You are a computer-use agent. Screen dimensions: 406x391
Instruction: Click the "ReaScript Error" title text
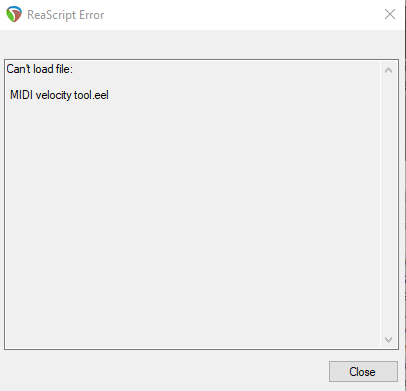(66, 15)
